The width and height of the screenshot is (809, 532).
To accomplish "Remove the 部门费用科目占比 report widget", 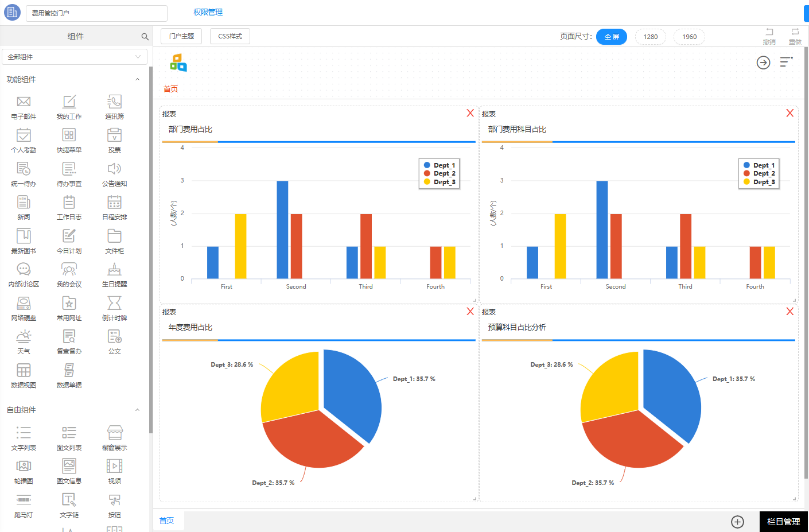I will (x=790, y=113).
